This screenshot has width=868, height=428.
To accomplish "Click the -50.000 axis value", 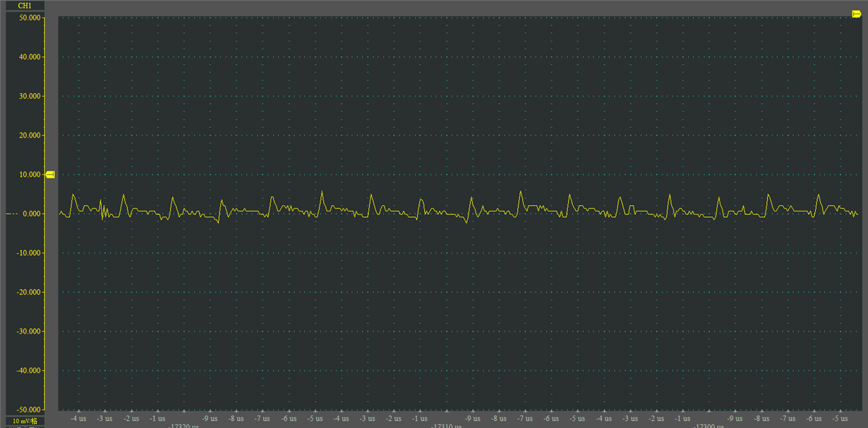I will [29, 410].
